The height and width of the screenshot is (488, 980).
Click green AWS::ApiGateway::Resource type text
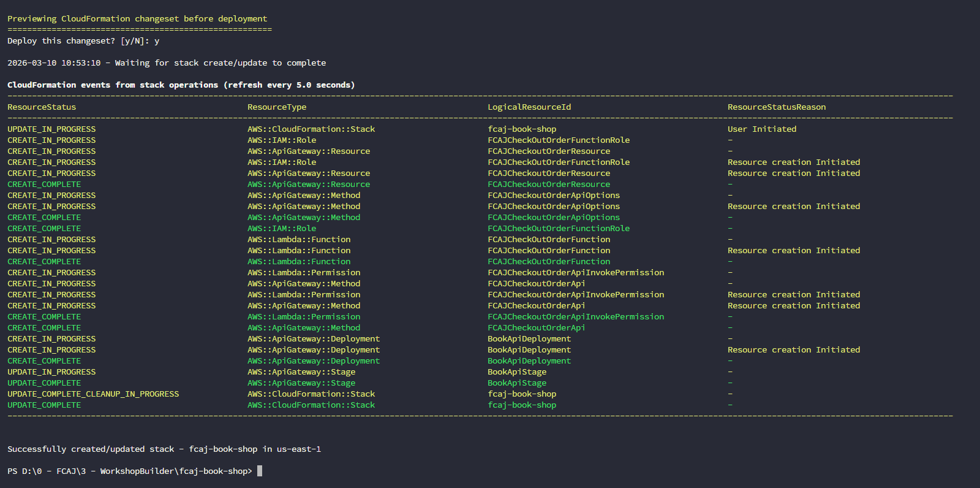[x=309, y=184]
